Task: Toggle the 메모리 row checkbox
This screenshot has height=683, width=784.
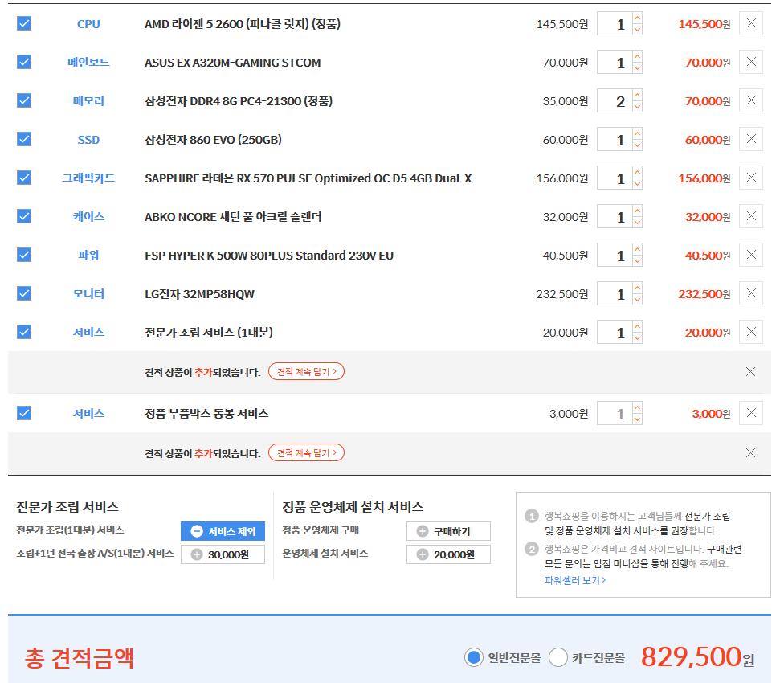Action: (x=24, y=100)
